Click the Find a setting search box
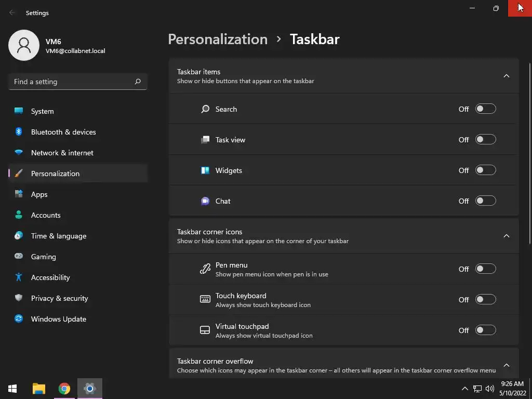Screen dimensions: 532x399 tap(73, 82)
